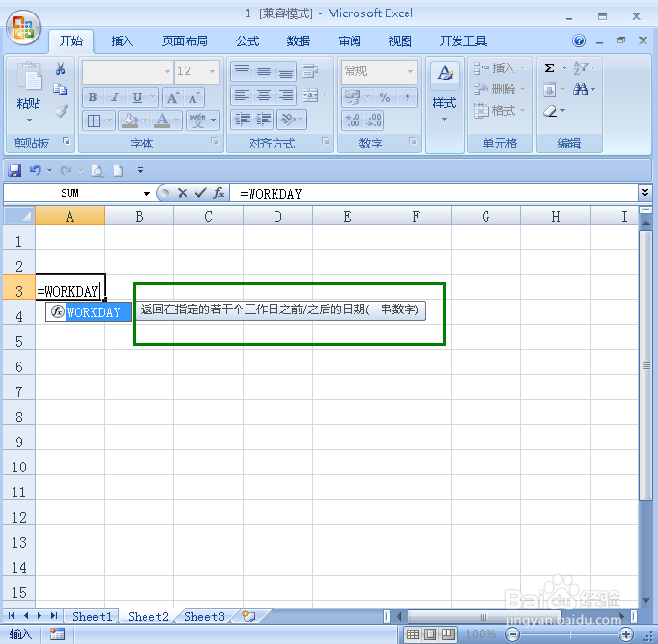
Task: Click the Cut scissors icon
Action: coord(61,68)
